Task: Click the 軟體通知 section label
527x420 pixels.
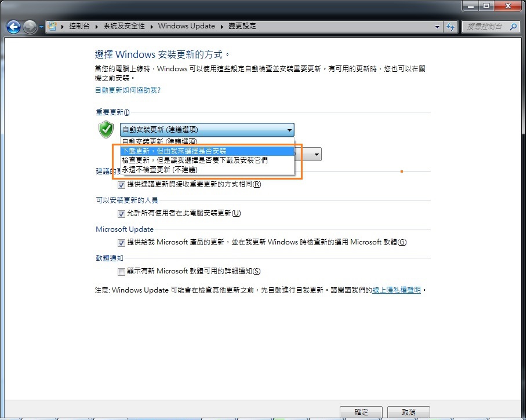Action: [x=110, y=258]
